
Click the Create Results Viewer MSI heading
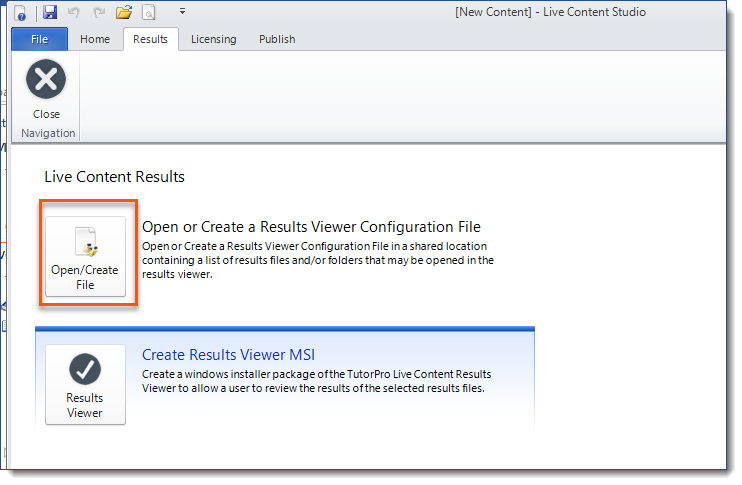[x=229, y=355]
